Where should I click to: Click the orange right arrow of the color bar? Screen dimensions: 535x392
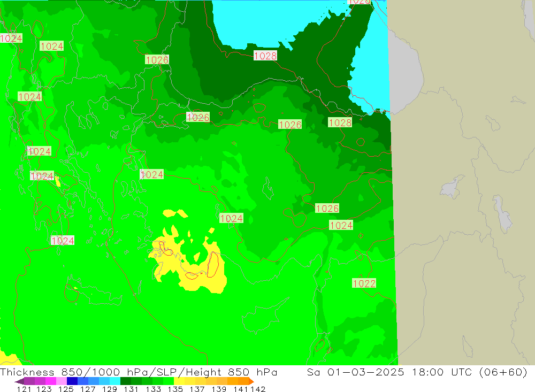pos(251,381)
